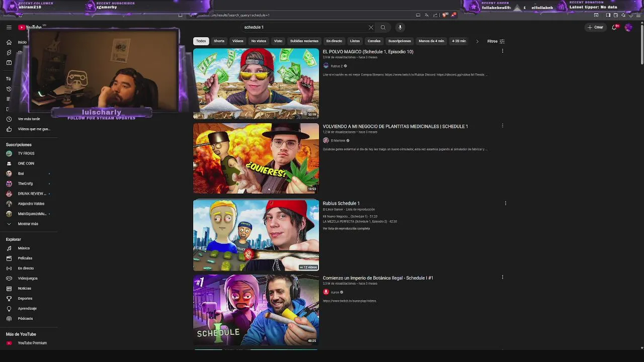
Task: Select the No vistos filter chip
Action: click(259, 41)
